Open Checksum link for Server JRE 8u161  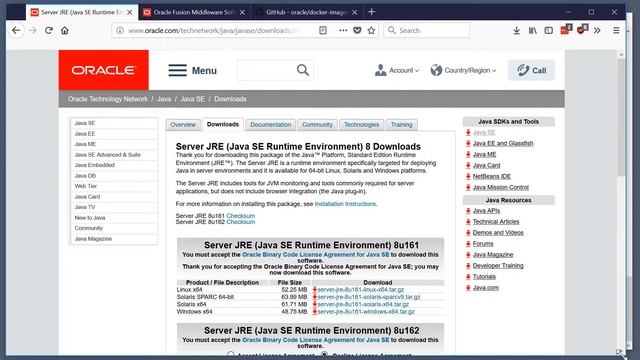241,216
